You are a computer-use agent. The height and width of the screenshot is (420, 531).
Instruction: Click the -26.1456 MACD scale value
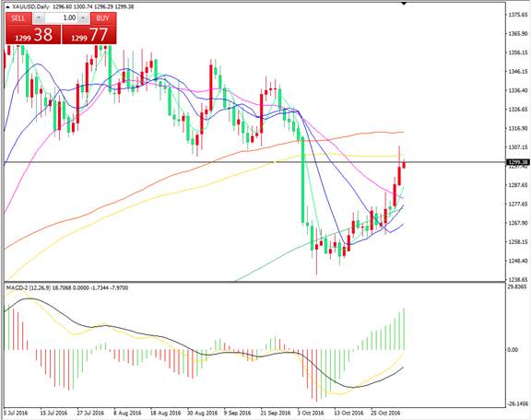[x=517, y=403]
